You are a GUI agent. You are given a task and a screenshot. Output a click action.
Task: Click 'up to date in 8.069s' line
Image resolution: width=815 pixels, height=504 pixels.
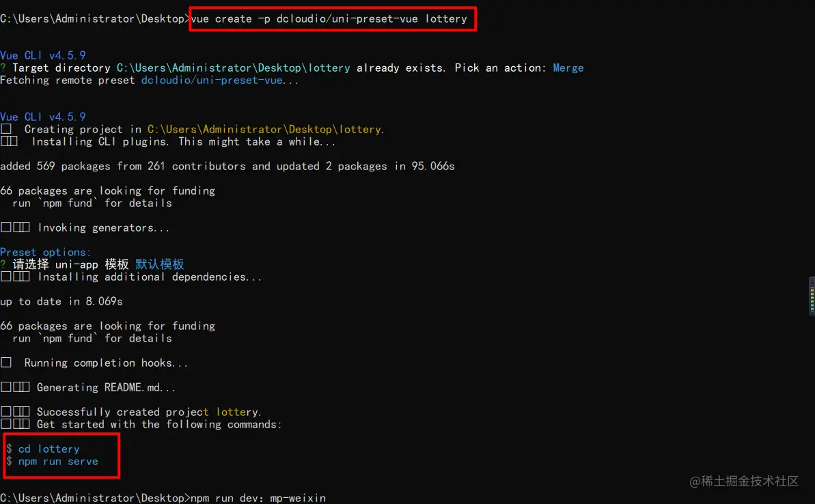pyautogui.click(x=61, y=301)
